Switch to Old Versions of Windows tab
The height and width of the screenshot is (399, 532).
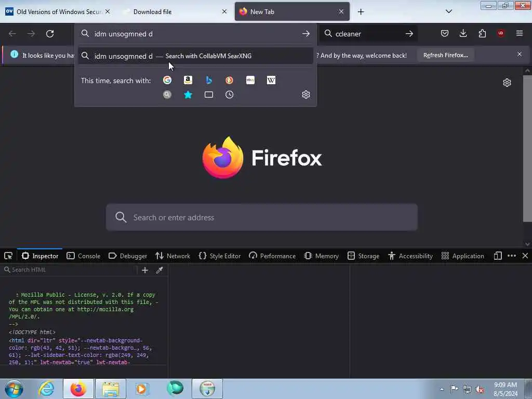pyautogui.click(x=58, y=11)
